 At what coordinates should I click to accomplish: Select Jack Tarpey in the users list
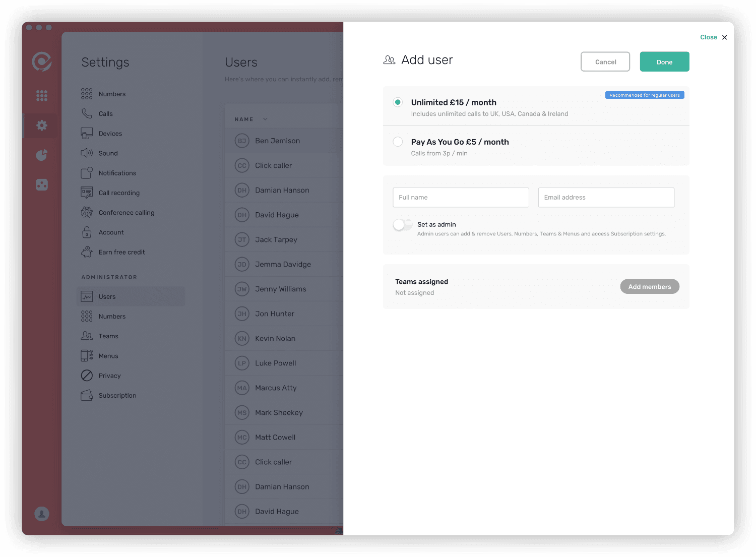[x=284, y=239]
